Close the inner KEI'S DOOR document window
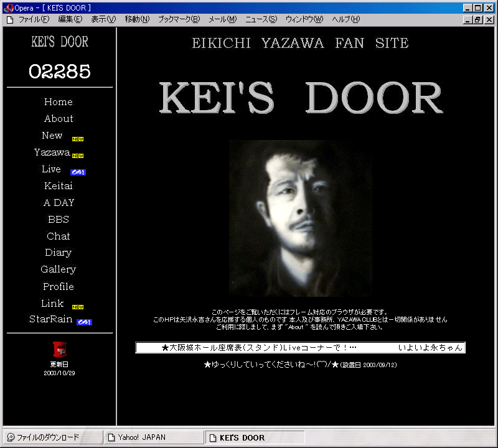This screenshot has height=448, width=498. (x=489, y=20)
